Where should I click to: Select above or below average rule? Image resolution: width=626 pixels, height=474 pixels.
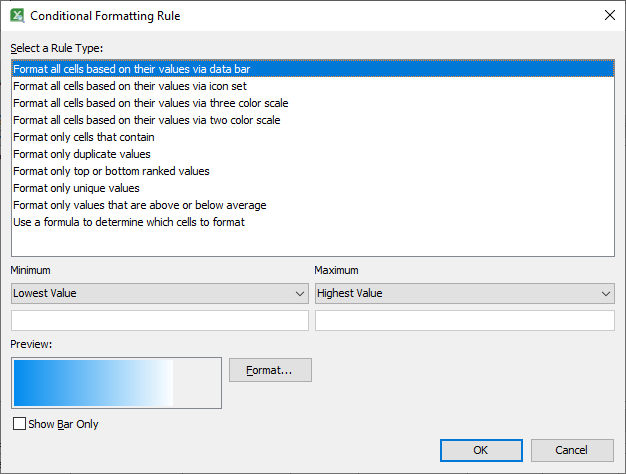[x=139, y=205]
